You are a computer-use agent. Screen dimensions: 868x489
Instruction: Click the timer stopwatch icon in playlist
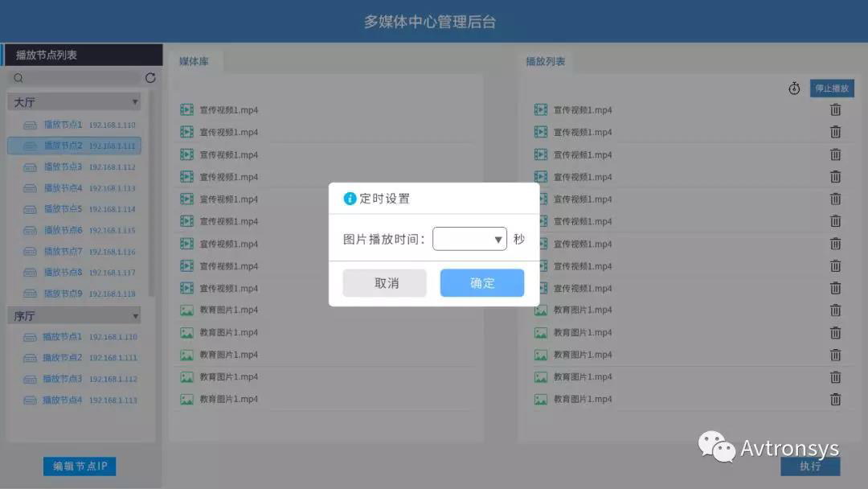point(794,88)
